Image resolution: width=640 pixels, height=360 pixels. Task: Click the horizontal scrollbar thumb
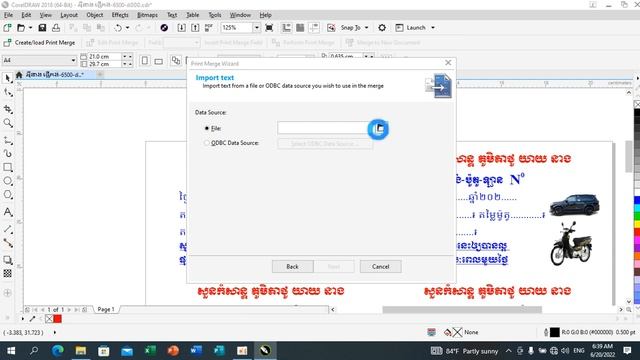tap(462, 310)
